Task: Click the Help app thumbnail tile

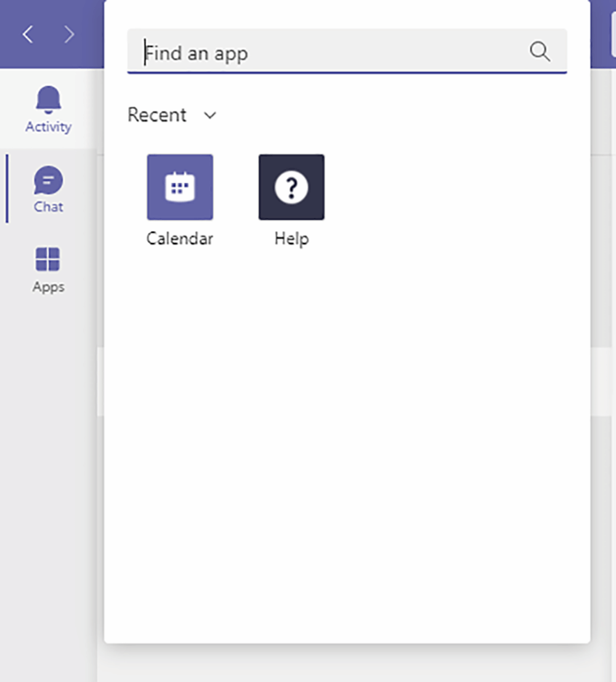Action: click(291, 187)
